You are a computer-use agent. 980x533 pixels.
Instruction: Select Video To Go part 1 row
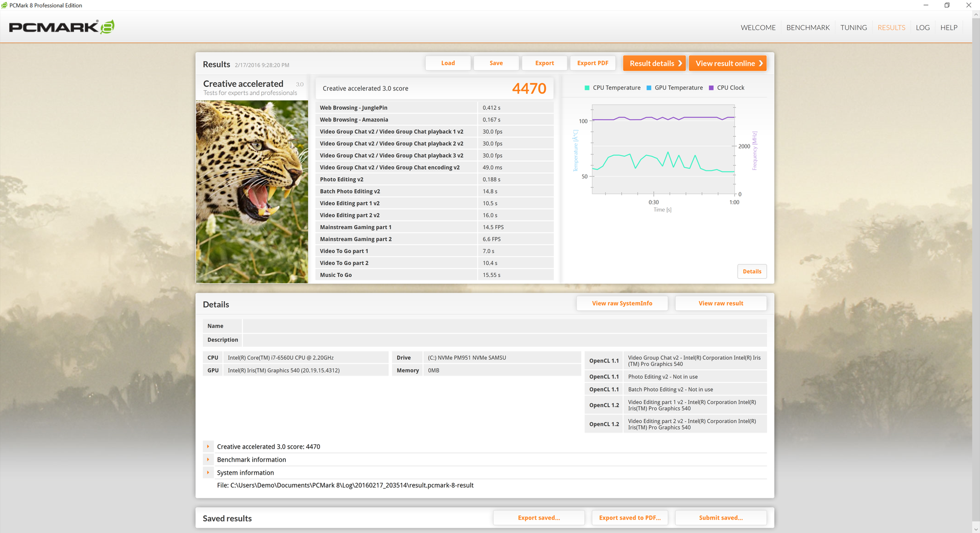434,251
